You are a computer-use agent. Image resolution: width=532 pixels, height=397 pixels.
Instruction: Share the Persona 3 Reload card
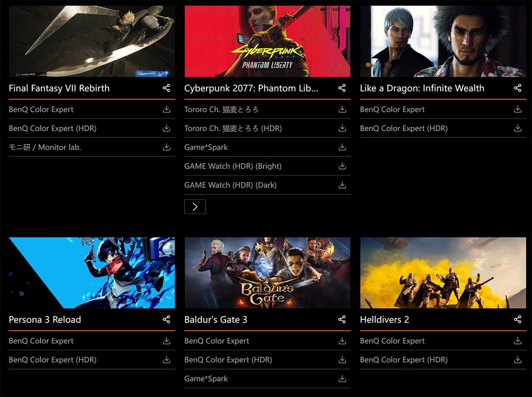point(166,319)
